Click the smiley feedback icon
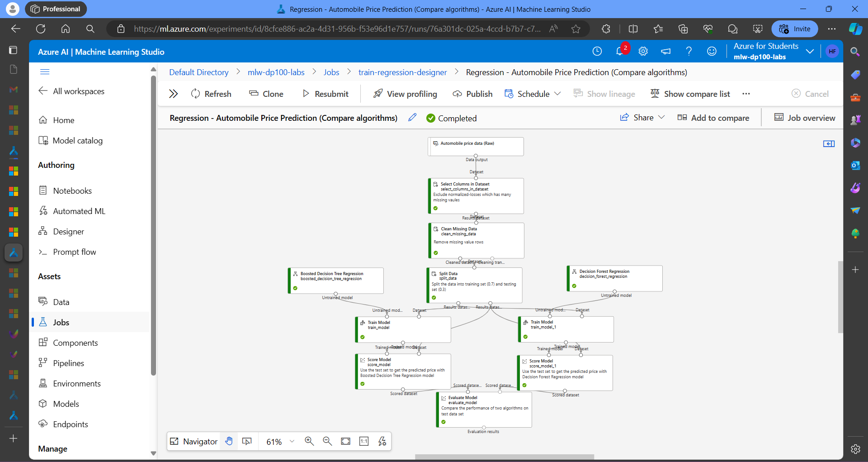Image resolution: width=868 pixels, height=462 pixels. pyautogui.click(x=712, y=52)
